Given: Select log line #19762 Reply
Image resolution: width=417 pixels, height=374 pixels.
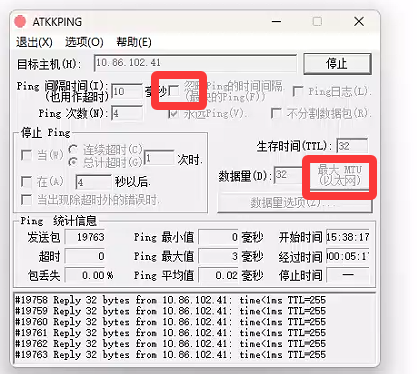Looking at the screenshot, I should click(170, 344).
